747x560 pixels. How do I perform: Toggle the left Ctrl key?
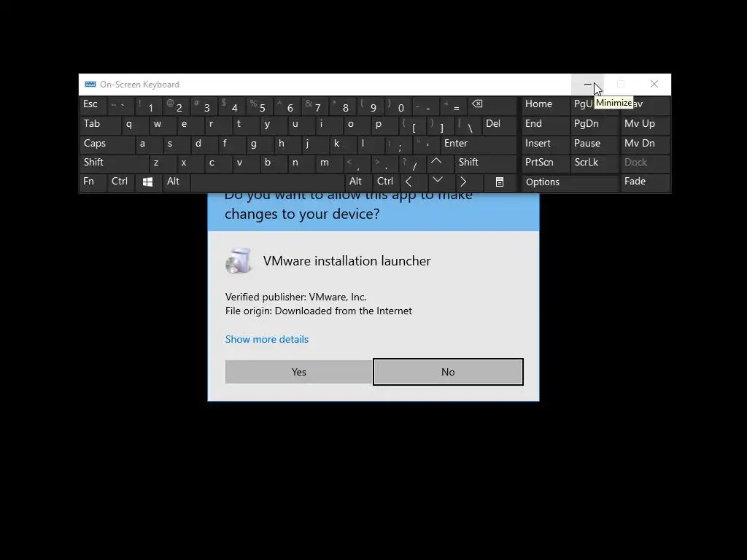pos(121,182)
